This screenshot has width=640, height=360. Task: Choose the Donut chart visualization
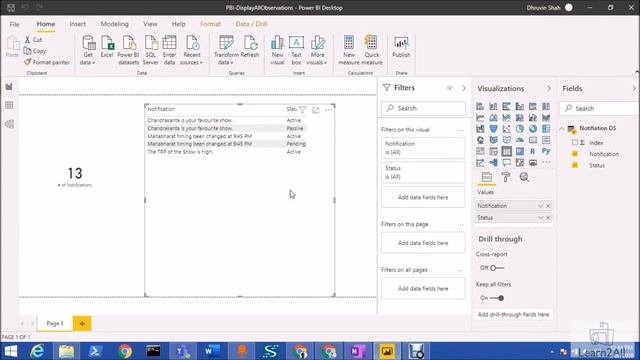(533, 129)
